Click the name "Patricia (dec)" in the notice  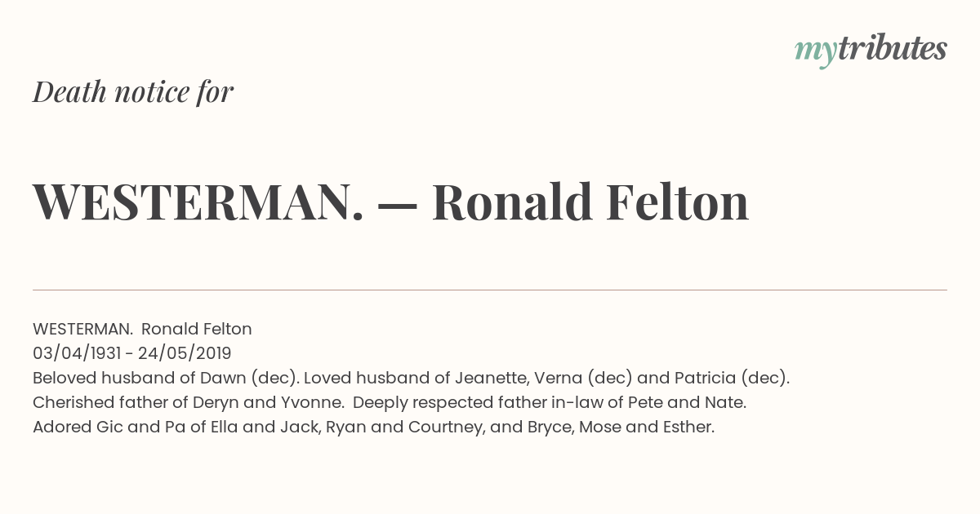pyautogui.click(x=730, y=378)
